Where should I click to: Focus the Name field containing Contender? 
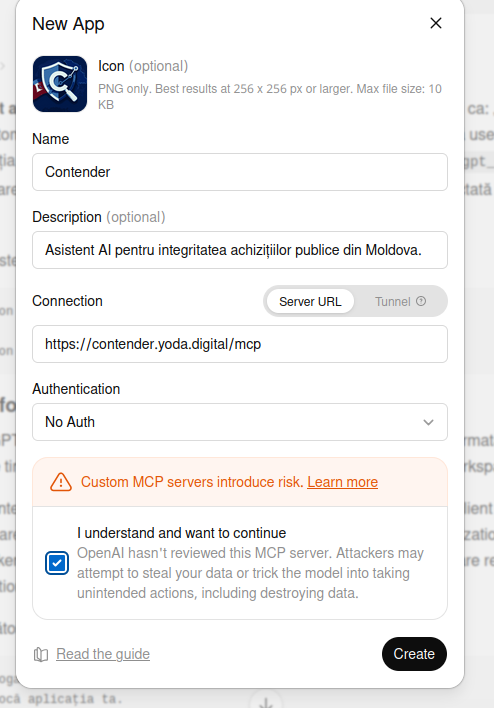pyautogui.click(x=240, y=172)
